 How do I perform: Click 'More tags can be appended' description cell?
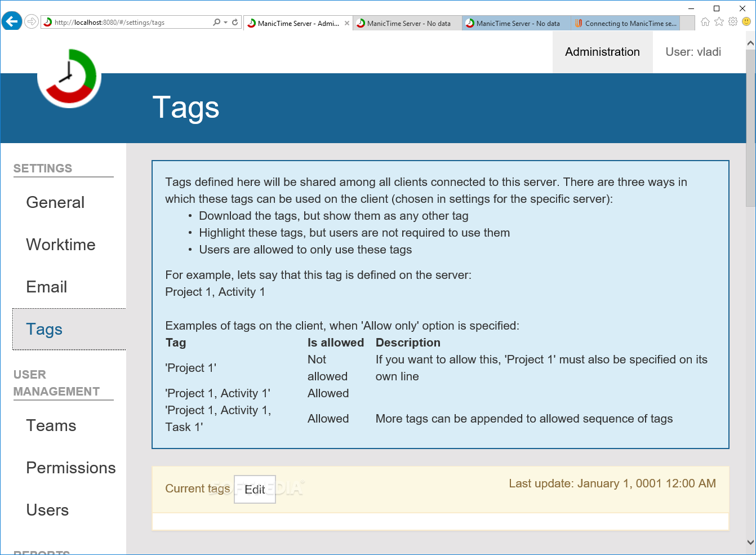pyautogui.click(x=524, y=419)
